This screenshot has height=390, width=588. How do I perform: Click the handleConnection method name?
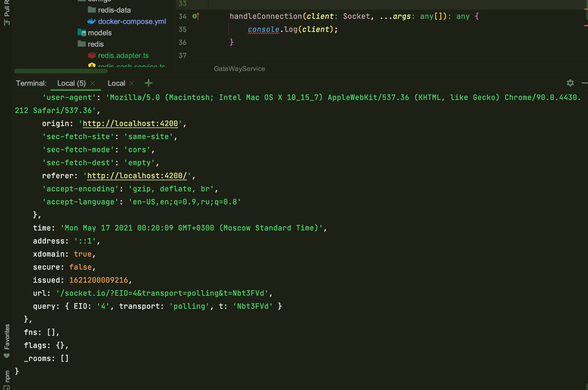click(266, 16)
